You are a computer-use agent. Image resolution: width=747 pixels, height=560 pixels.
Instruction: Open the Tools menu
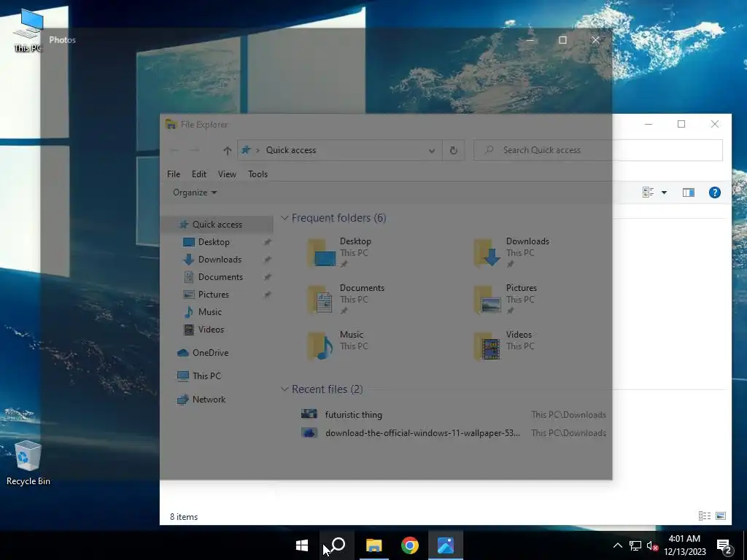[258, 174]
